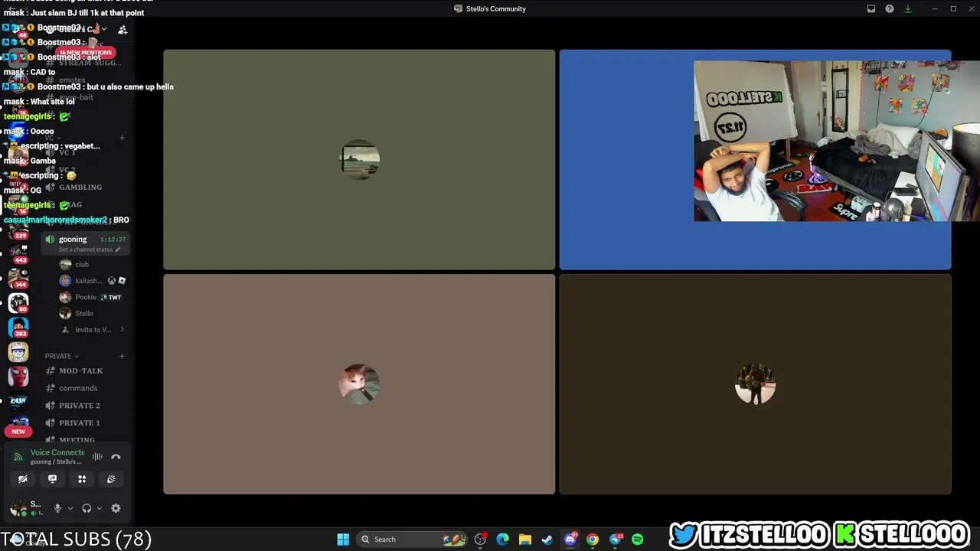
Task: Edit the channel status pencil
Action: (118, 249)
